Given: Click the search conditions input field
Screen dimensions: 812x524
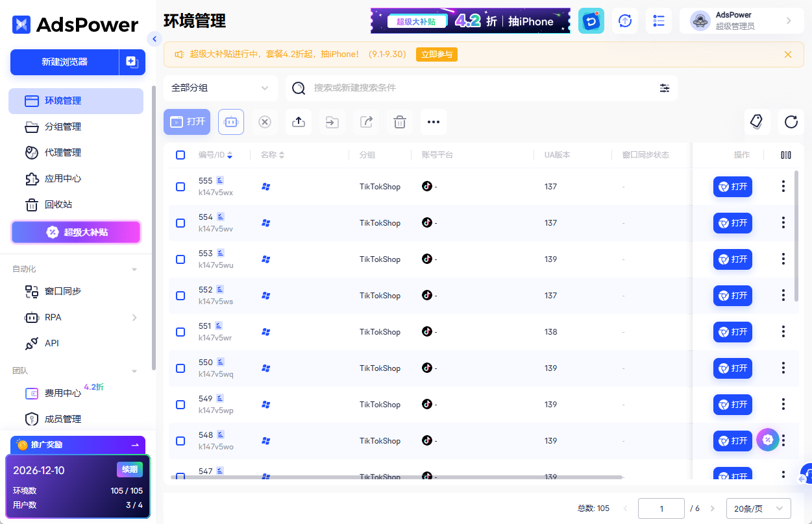Looking at the screenshot, I should click(482, 88).
